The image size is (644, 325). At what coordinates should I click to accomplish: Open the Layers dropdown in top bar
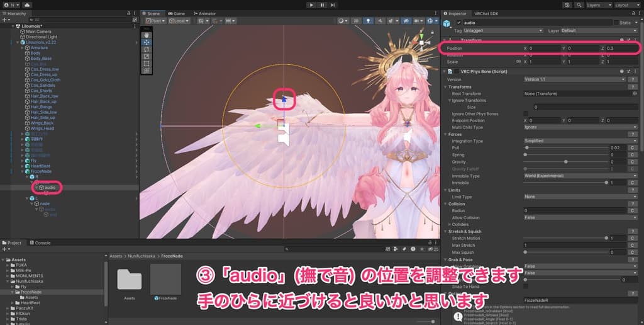599,5
